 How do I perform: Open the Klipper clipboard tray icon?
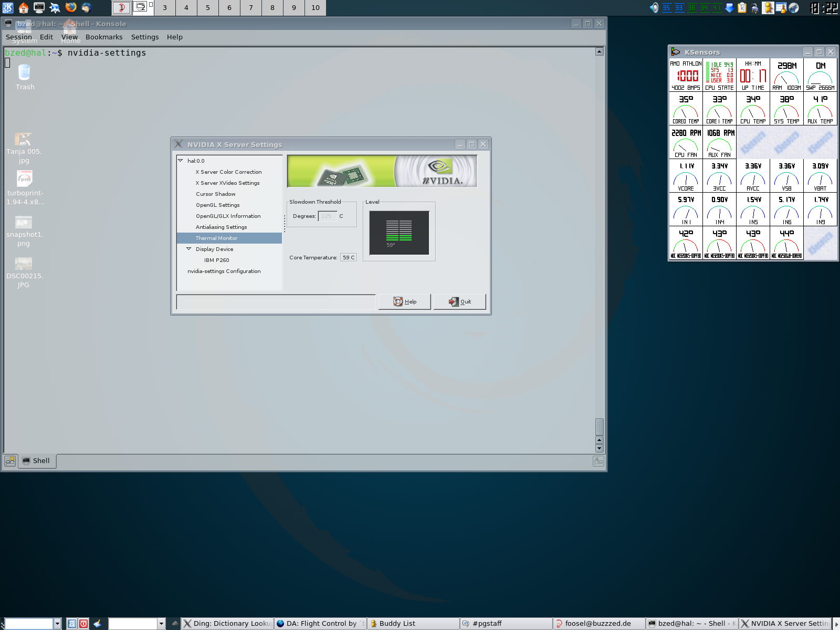(x=742, y=7)
